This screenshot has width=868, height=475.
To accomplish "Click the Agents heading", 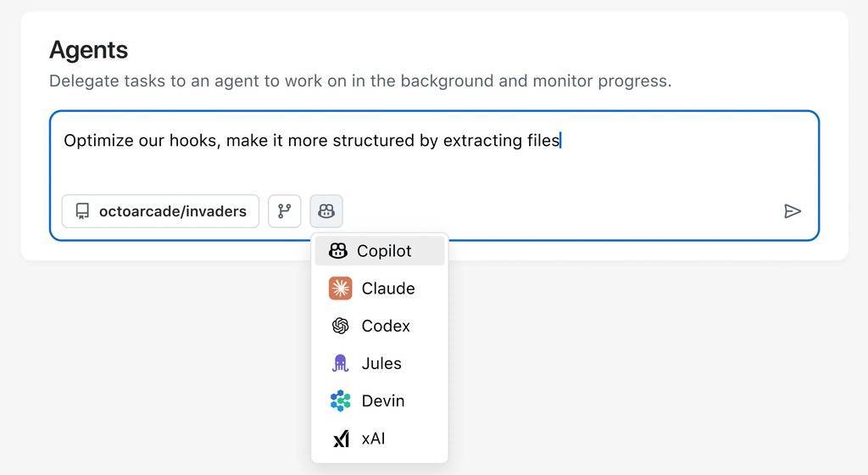I will click(88, 50).
